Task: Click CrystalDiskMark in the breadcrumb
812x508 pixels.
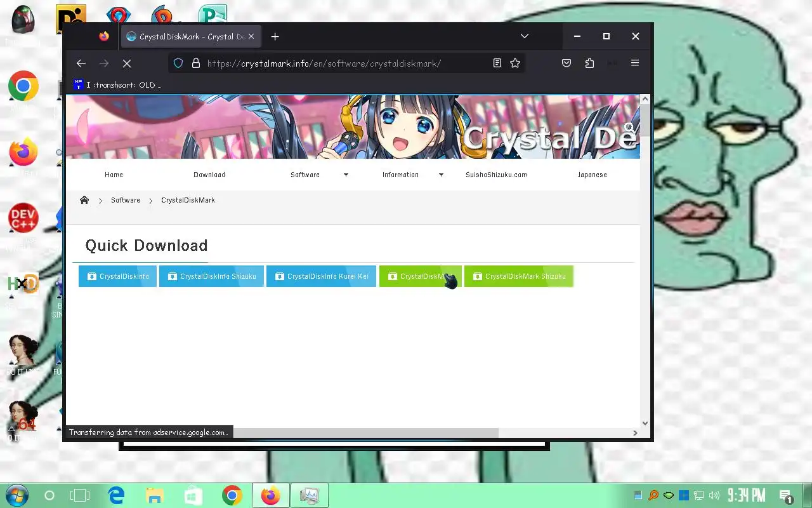Action: point(188,200)
